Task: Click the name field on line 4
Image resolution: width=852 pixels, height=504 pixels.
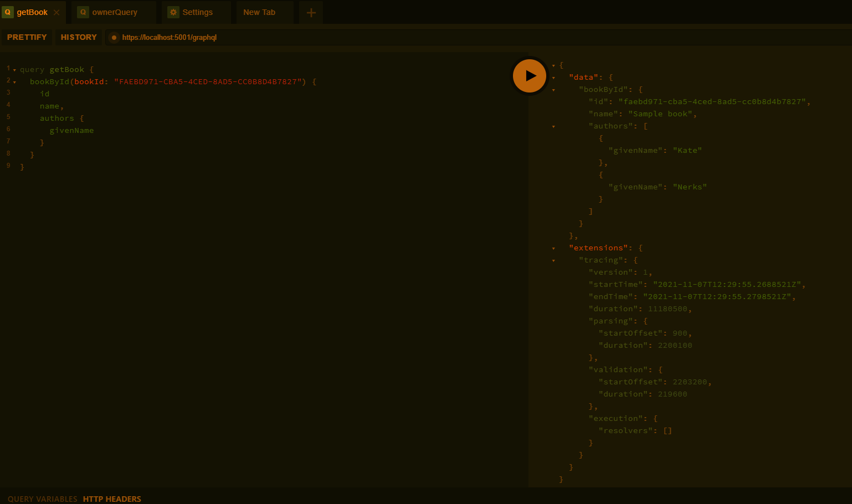Action: pyautogui.click(x=49, y=106)
